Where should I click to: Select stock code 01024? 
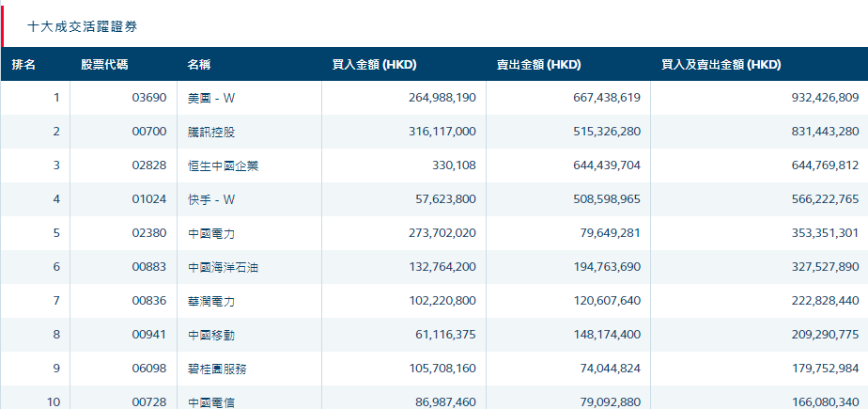(x=149, y=199)
